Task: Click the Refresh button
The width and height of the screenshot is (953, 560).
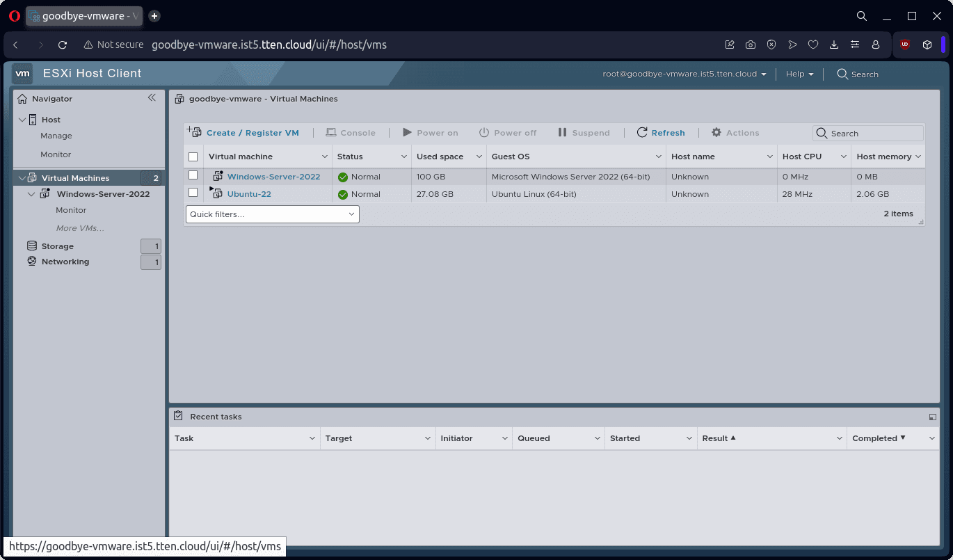Action: click(661, 132)
